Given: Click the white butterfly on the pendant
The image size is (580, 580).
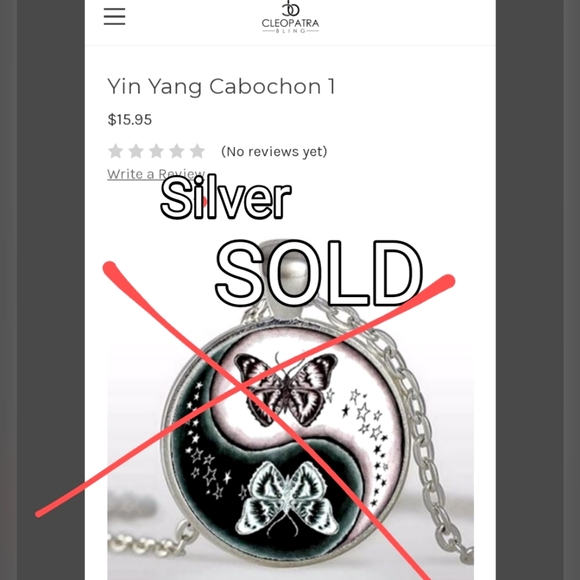Looking at the screenshot, I should click(x=287, y=498).
